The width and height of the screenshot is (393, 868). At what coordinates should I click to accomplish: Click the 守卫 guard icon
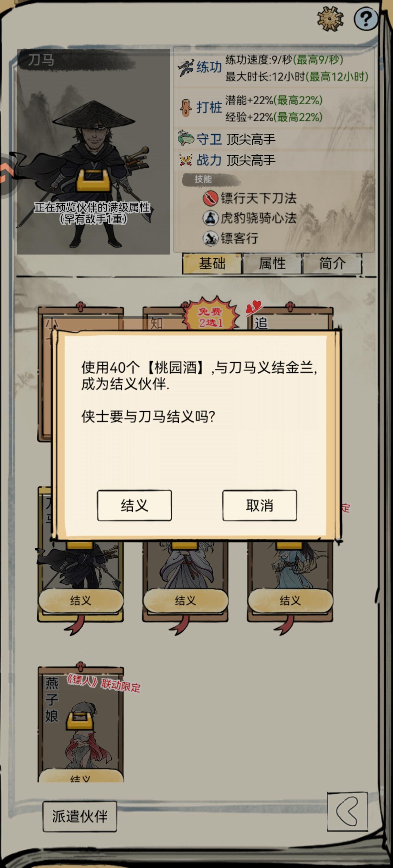(186, 138)
